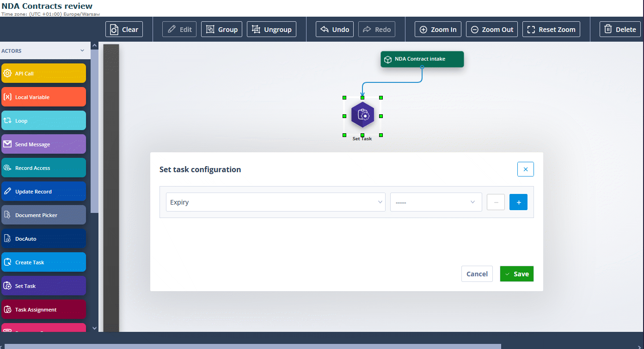The height and width of the screenshot is (349, 644).
Task: Click the Cancel button
Action: point(477,274)
